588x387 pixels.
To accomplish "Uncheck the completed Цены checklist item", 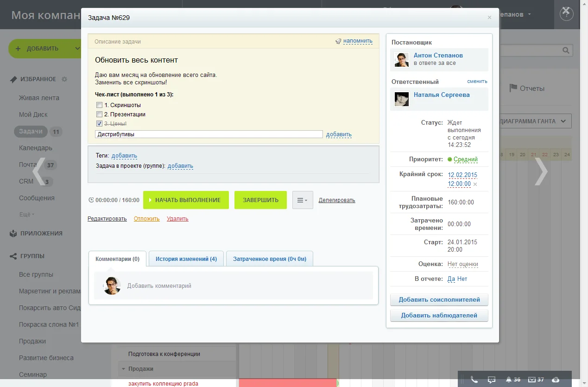I will click(99, 123).
